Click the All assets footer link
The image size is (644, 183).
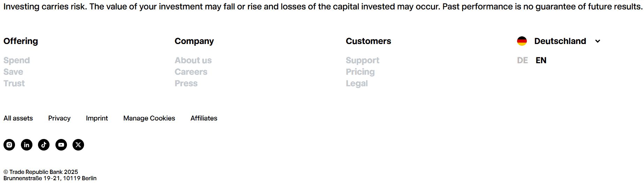point(18,118)
